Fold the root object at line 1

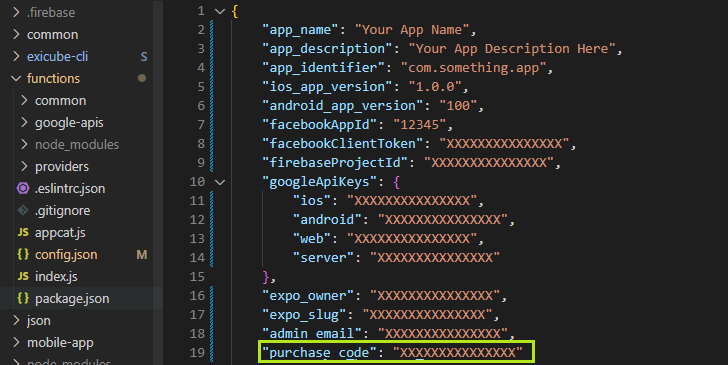pos(220,11)
